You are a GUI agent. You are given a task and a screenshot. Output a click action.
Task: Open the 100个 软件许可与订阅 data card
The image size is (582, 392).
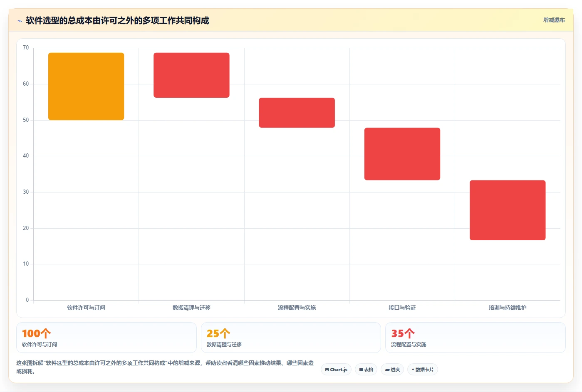[x=106, y=338]
